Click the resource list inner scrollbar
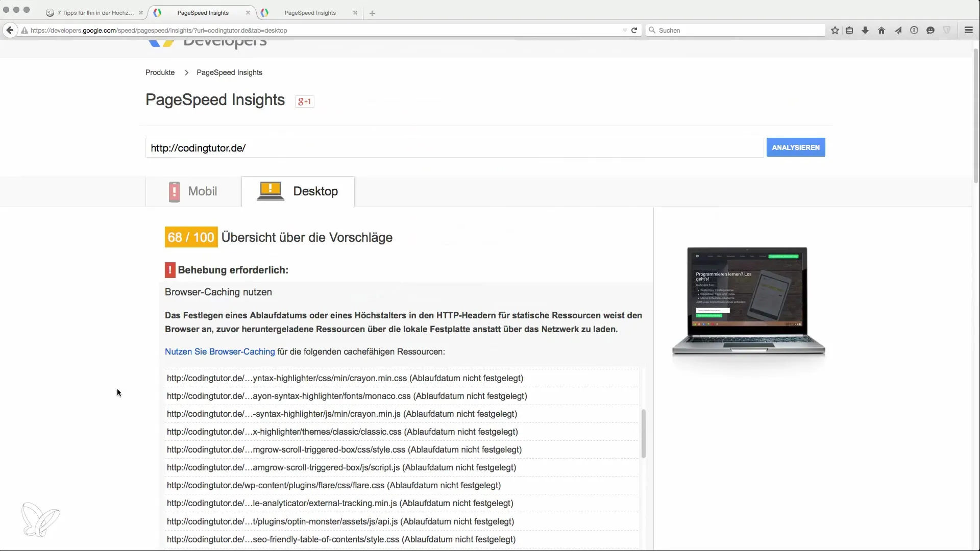980x551 pixels. (643, 434)
